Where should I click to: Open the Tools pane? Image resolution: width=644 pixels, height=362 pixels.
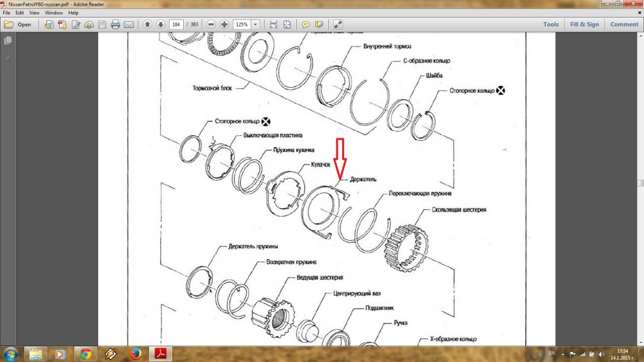(551, 25)
